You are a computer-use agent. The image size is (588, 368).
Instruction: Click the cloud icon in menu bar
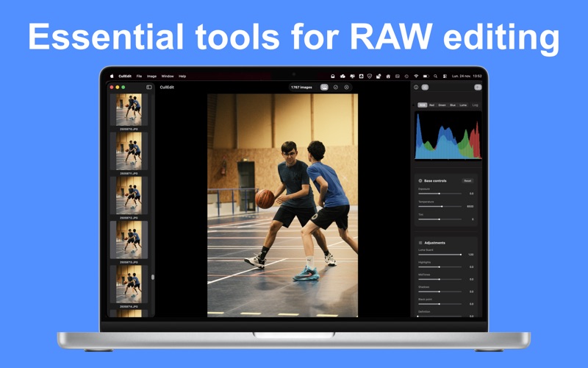(343, 77)
